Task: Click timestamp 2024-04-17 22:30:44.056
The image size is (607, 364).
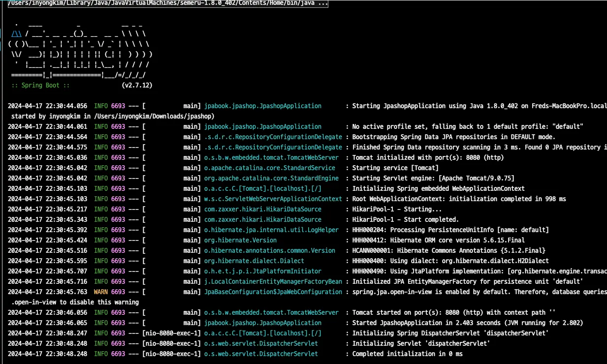Action: pyautogui.click(x=47, y=106)
